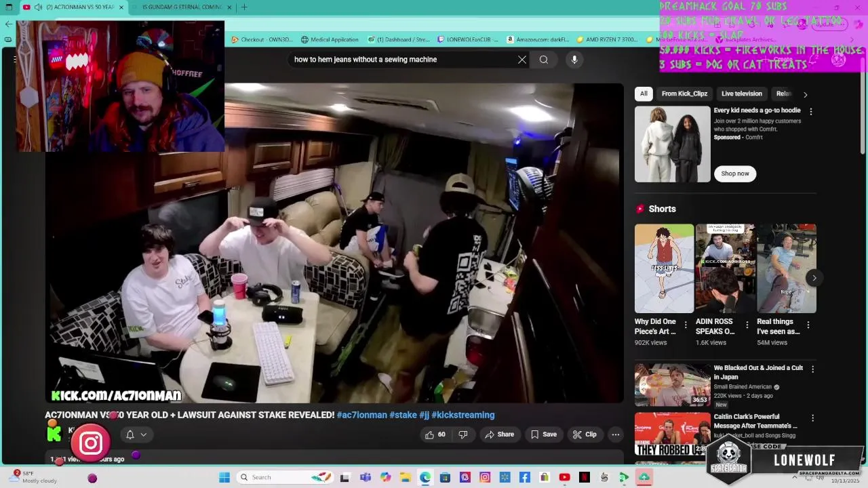Open options for 'Real things I've seen' short
This screenshot has width=868, height=488.
pyautogui.click(x=808, y=325)
